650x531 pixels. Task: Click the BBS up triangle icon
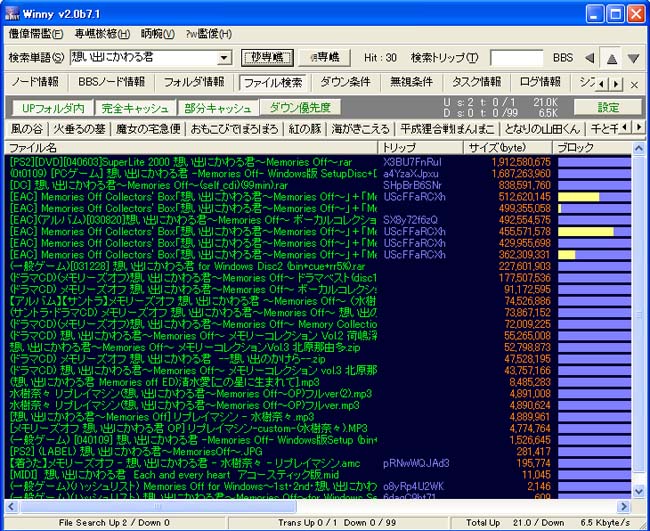(611, 58)
